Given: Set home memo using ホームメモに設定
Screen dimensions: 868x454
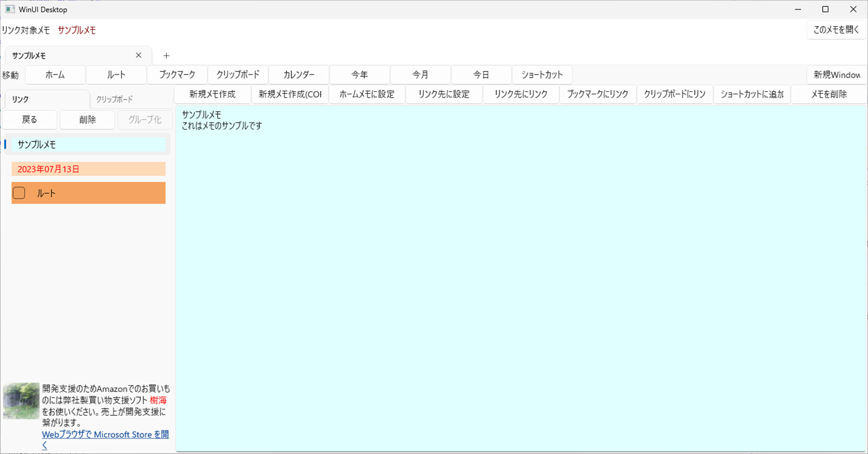Looking at the screenshot, I should [x=367, y=94].
